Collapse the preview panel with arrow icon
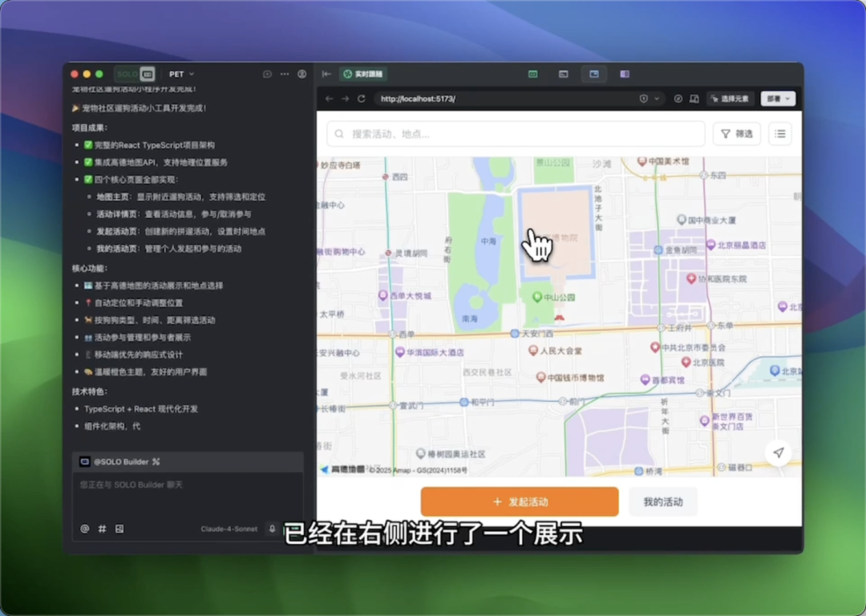This screenshot has height=616, width=866. tap(326, 74)
